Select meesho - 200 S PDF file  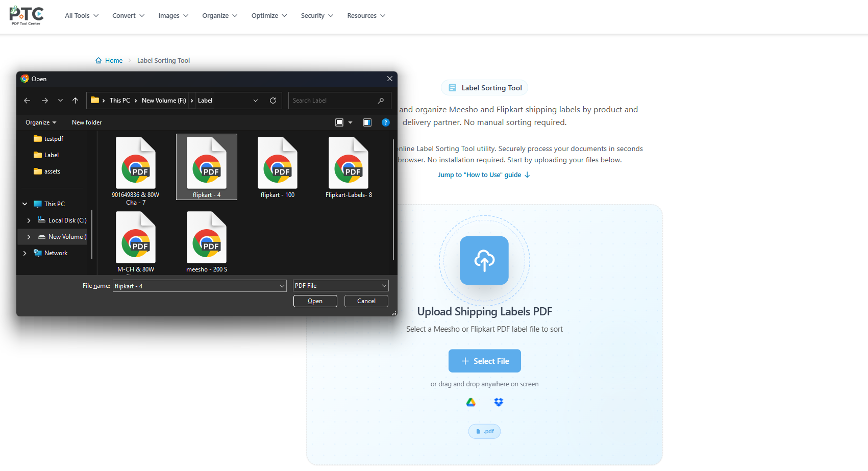207,242
